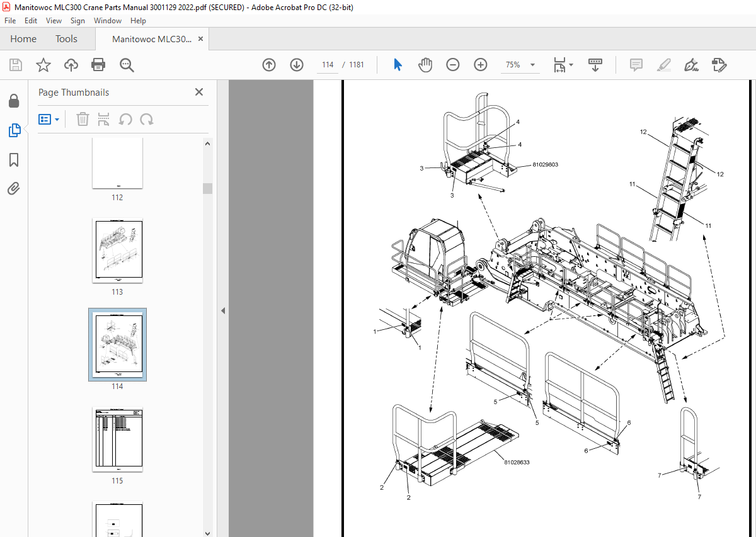
Task: Delete selected page with trash icon
Action: (83, 119)
